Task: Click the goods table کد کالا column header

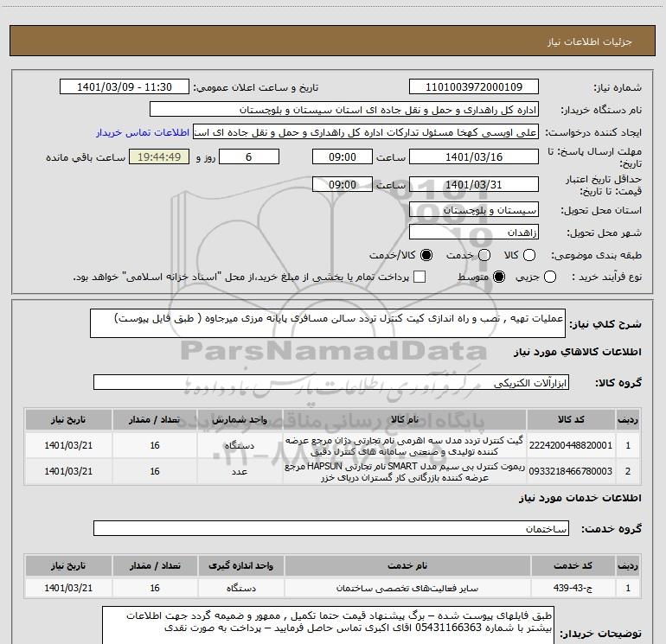Action: [x=571, y=419]
